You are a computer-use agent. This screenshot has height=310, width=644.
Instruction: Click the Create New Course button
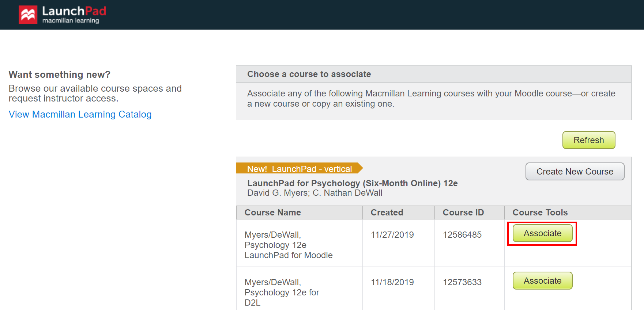575,172
